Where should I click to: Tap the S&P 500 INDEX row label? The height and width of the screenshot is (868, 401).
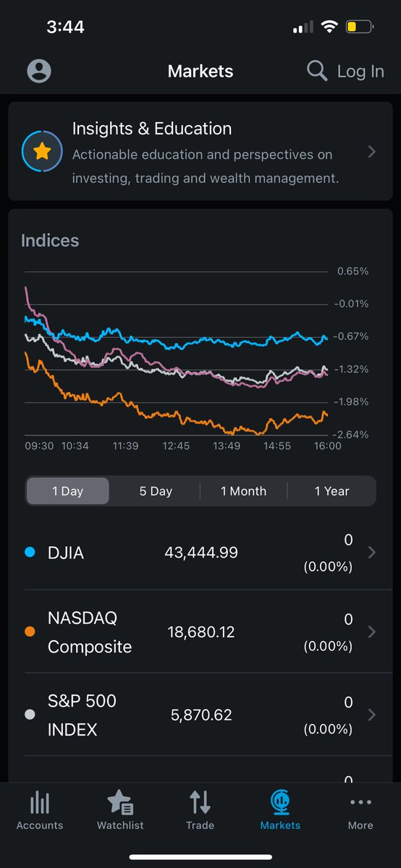(82, 715)
